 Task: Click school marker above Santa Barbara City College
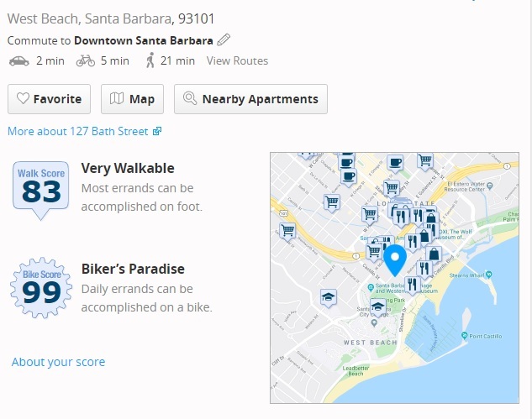[377, 307]
